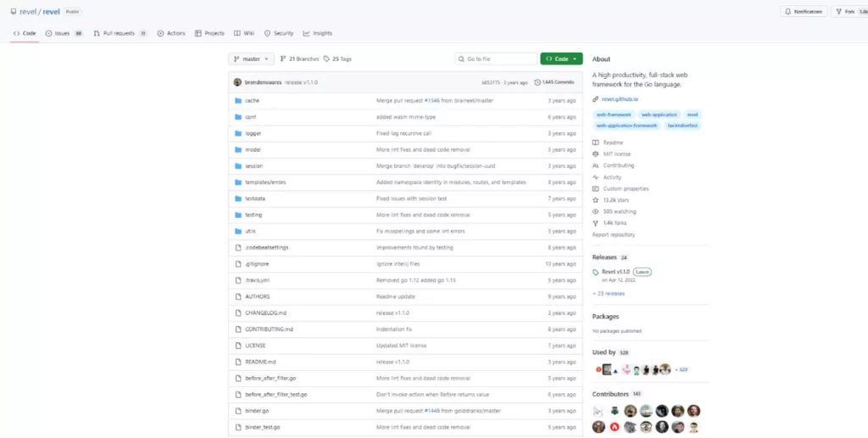
Task: Click the tag icon beside Revel v1.1.0
Action: pyautogui.click(x=596, y=272)
